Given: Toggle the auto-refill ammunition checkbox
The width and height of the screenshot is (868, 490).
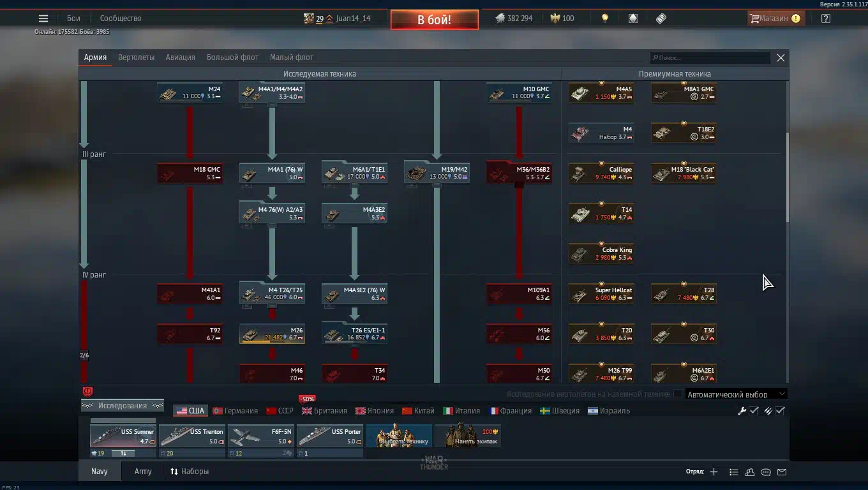Looking at the screenshot, I should tap(780, 411).
